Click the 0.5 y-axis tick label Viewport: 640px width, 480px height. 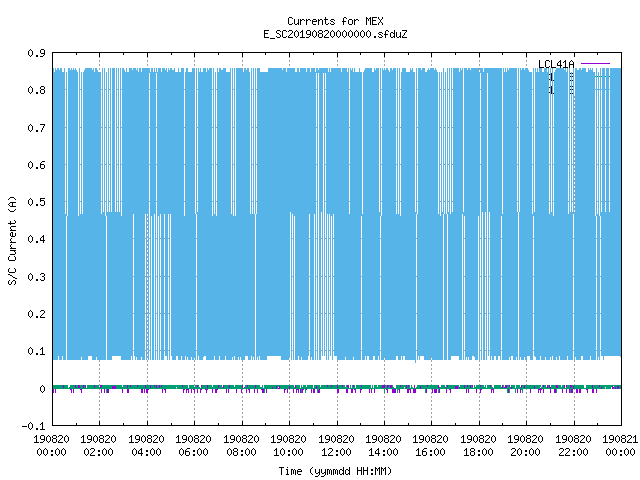(x=36, y=202)
